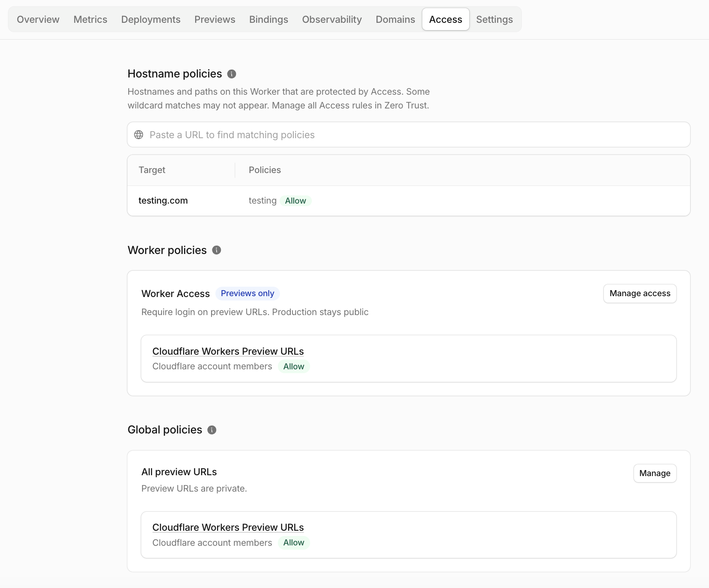Go to the Deployments tab
Image resolution: width=709 pixels, height=588 pixels.
click(x=151, y=19)
